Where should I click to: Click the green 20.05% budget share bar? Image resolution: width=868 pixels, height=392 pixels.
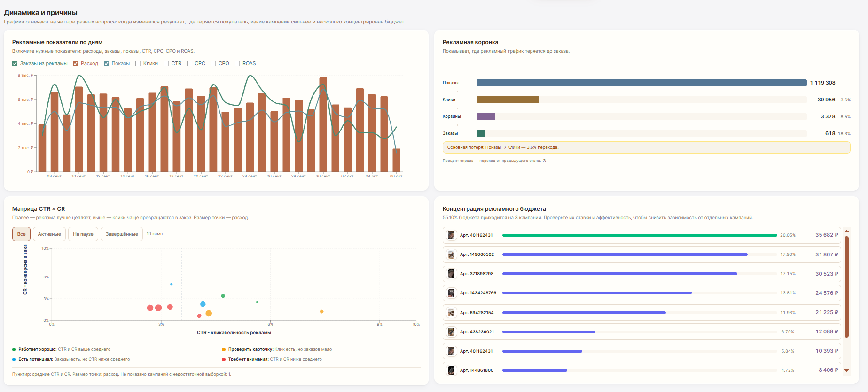(x=640, y=235)
